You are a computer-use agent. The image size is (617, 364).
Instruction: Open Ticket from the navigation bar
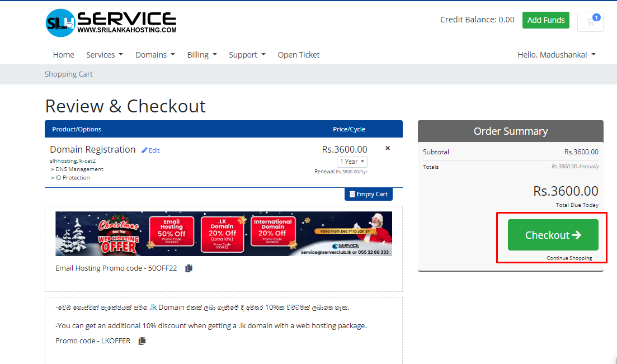tap(298, 54)
